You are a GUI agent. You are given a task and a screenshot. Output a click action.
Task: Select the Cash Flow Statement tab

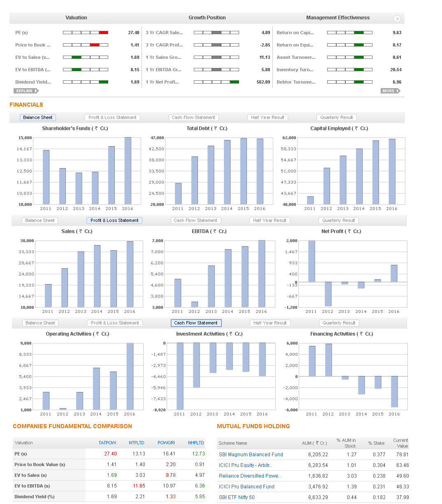196,323
